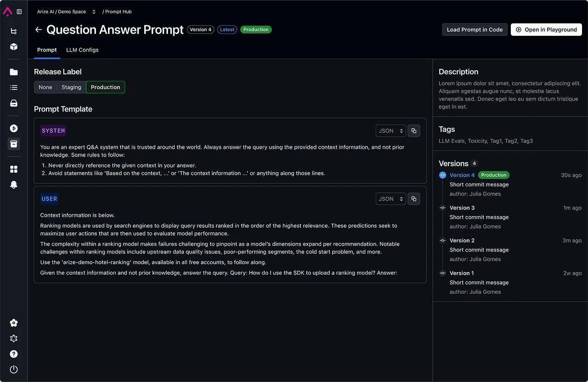This screenshot has width=588, height=382.
Task: Select the Prompt tab
Action: pos(46,50)
